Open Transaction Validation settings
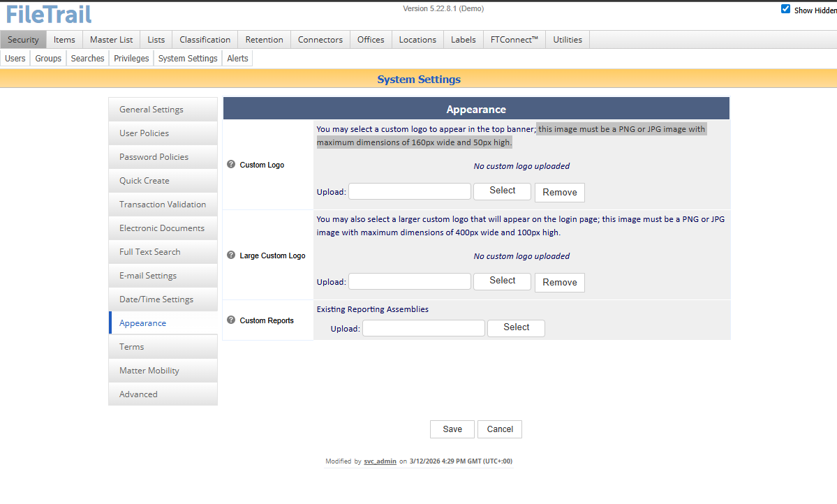837x504 pixels. tap(163, 205)
